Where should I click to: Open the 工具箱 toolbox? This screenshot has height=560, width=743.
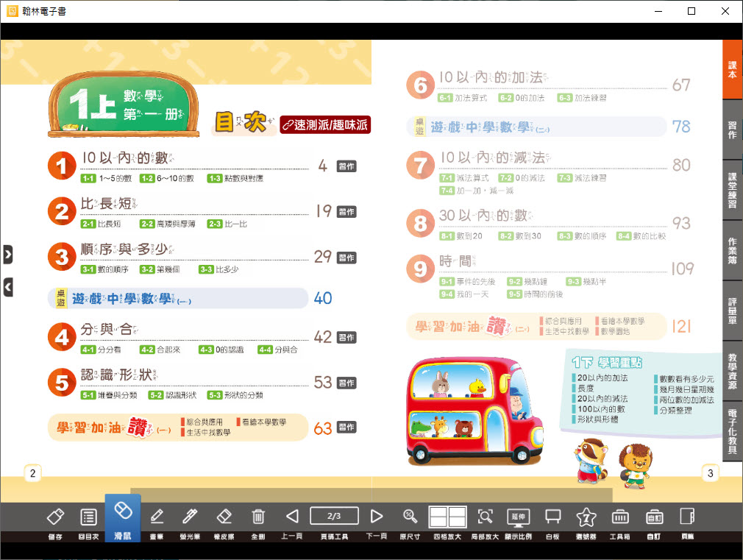[619, 517]
